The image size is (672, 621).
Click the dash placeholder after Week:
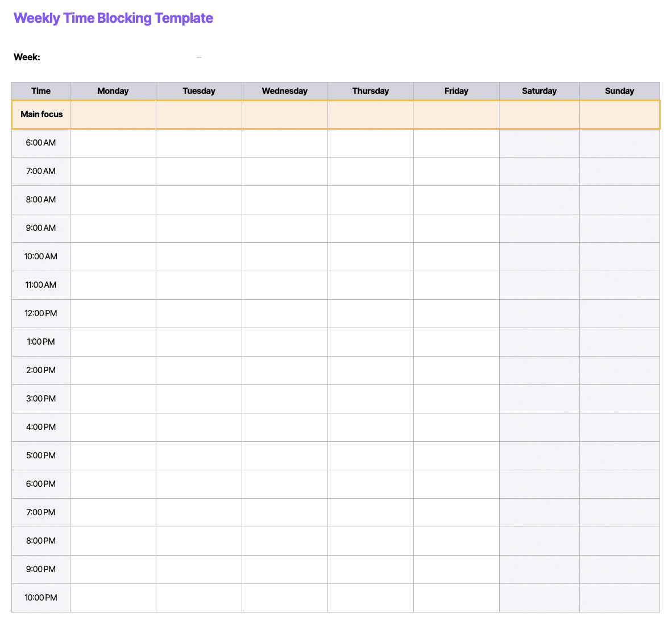(199, 57)
